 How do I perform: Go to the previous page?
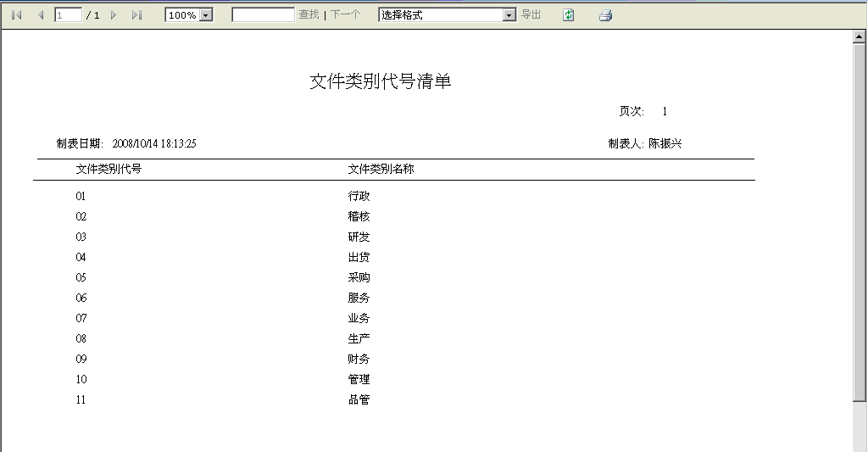[x=40, y=15]
